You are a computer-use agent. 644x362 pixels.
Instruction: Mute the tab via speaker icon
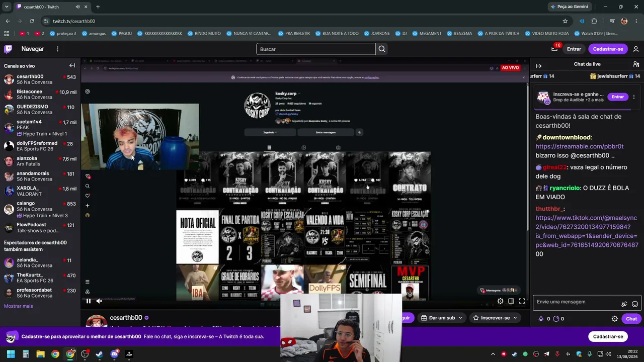[x=77, y=7]
